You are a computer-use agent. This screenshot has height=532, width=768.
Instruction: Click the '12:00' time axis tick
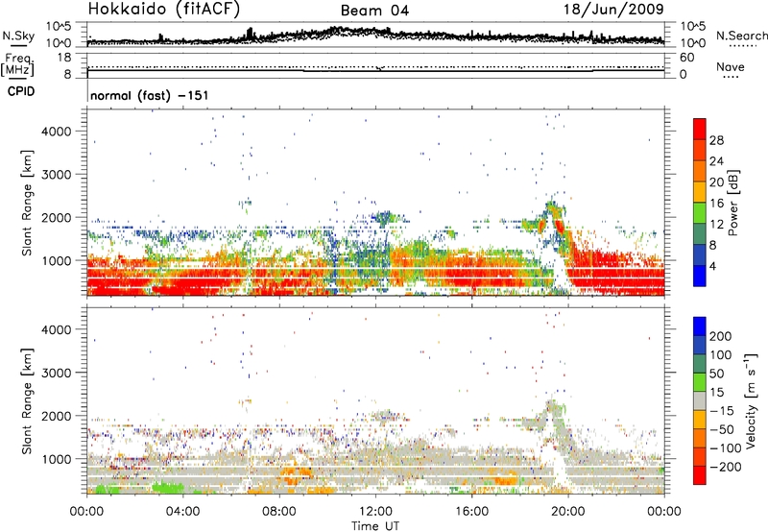pos(375,512)
